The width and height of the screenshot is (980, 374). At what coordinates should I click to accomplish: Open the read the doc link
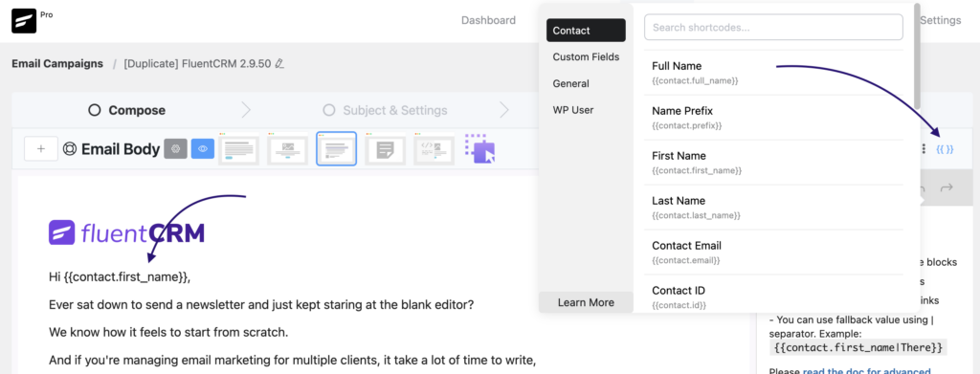tap(866, 370)
